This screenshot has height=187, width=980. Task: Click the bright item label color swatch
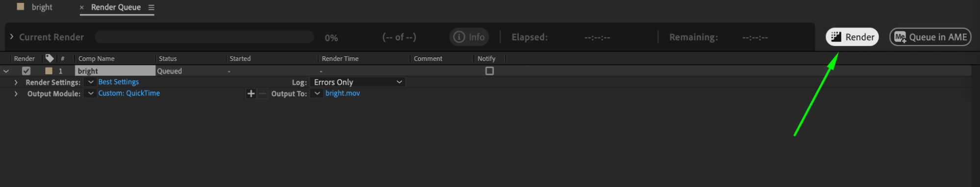(49, 71)
